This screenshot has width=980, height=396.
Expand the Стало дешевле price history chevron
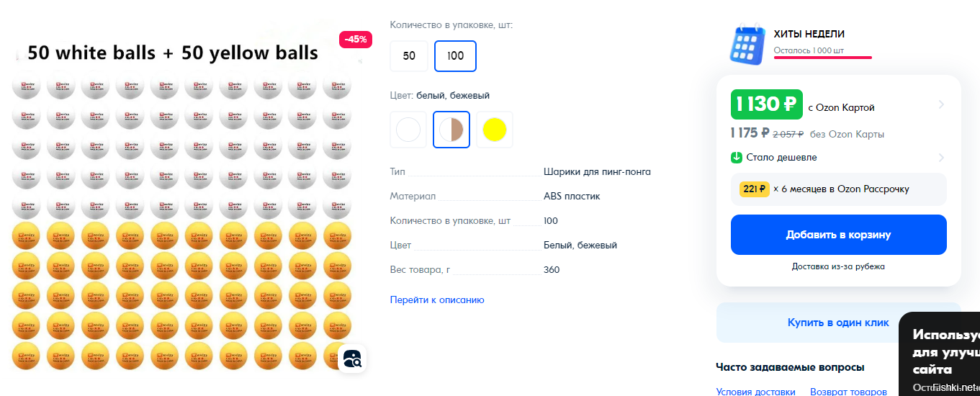tap(940, 158)
